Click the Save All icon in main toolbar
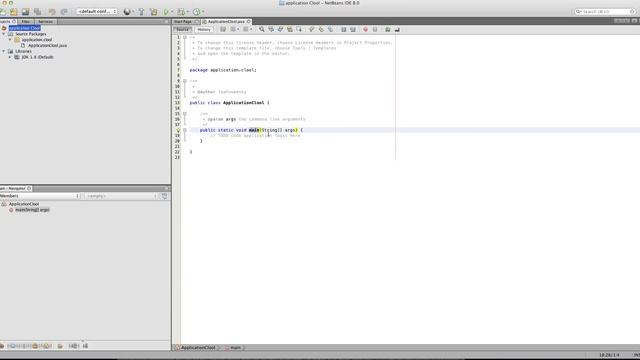This screenshot has height=360, width=640. (x=38, y=12)
